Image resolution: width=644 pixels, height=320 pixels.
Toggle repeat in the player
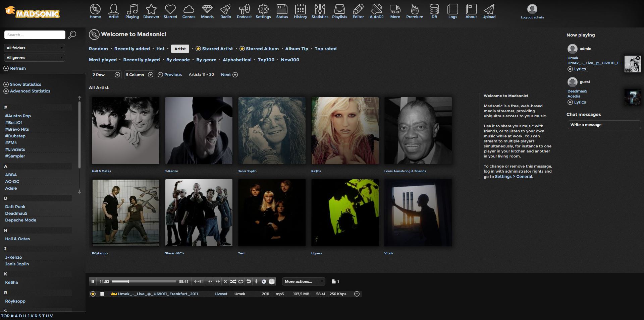(241, 281)
